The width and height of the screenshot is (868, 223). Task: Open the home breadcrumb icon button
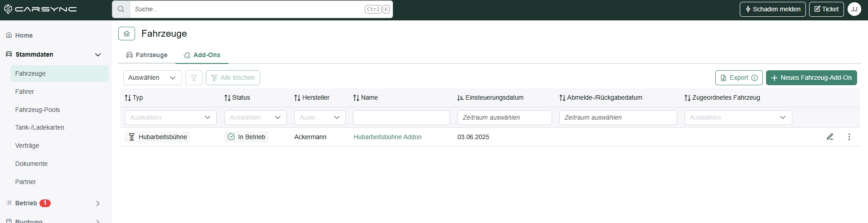(126, 34)
